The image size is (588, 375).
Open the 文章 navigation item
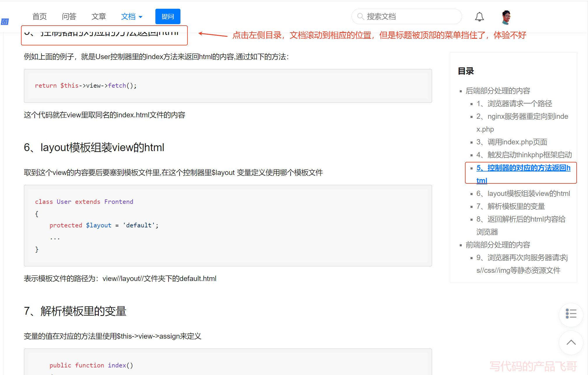coord(99,17)
